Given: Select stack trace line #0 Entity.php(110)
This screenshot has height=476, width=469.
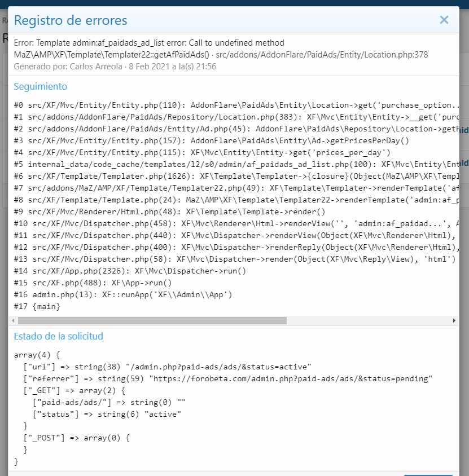Looking at the screenshot, I should click(226, 105).
